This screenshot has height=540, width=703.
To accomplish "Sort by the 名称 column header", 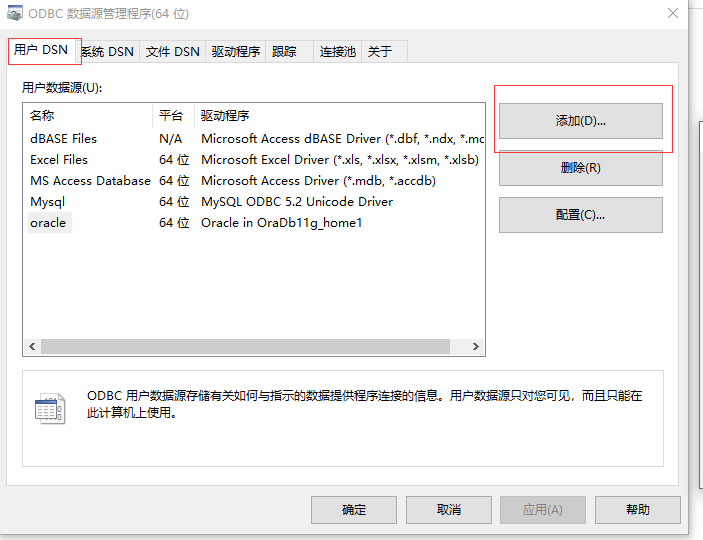I will pyautogui.click(x=88, y=116).
